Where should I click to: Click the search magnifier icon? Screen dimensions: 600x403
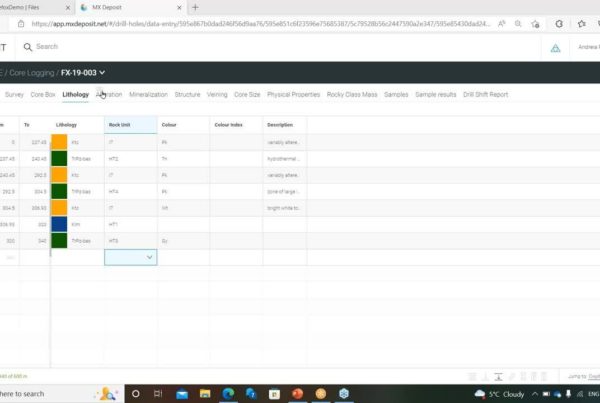coord(26,46)
